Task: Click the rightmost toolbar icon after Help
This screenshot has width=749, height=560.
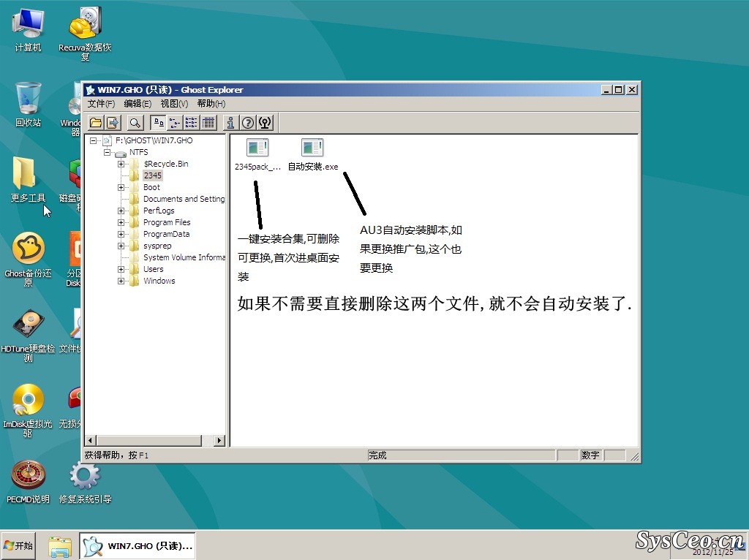Action: (265, 123)
